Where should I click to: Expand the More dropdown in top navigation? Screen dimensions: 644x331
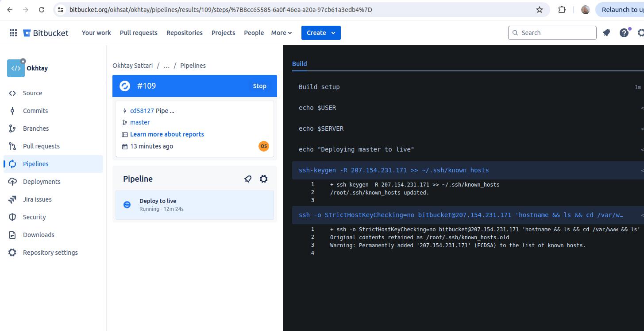pyautogui.click(x=282, y=33)
